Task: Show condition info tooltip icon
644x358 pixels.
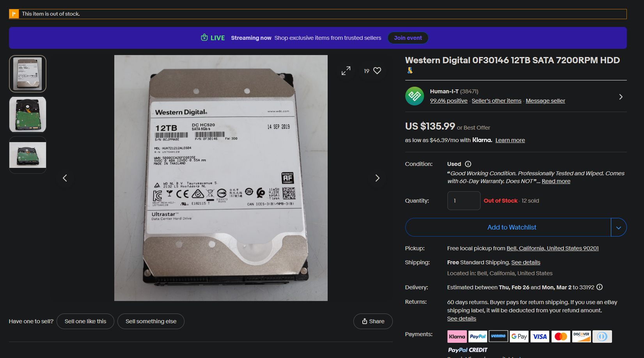Action: coord(468,164)
